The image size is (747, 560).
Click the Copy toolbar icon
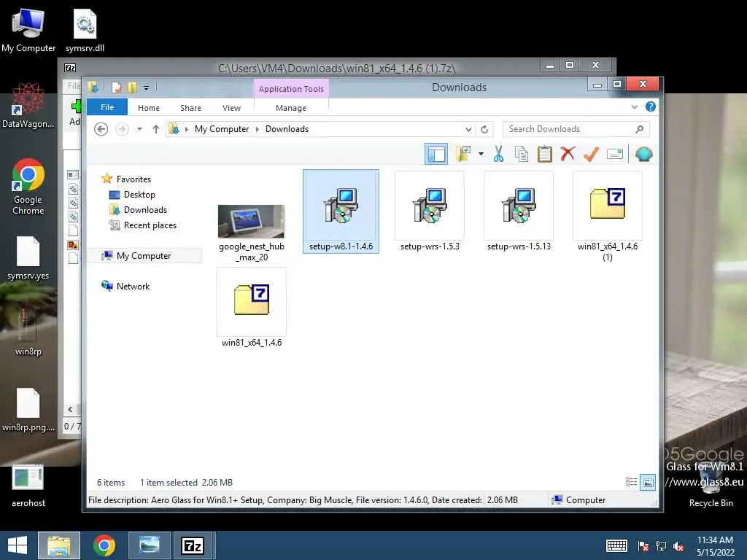(522, 154)
